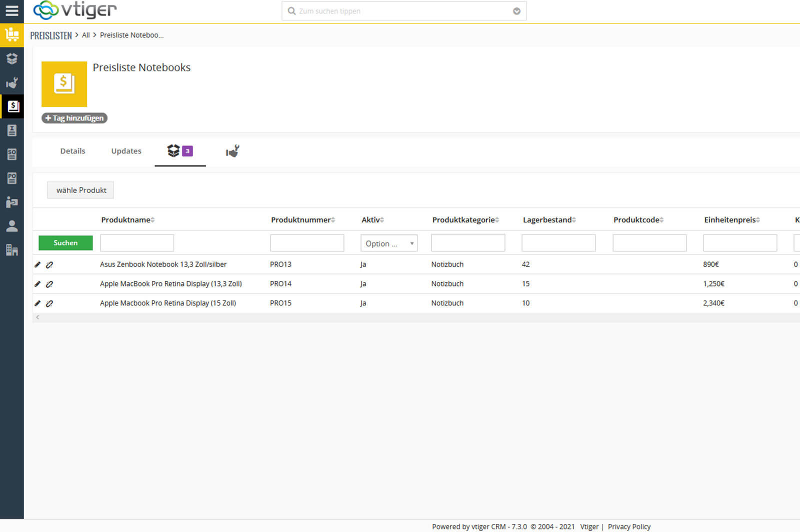Viewport: 800px width, 532px height.
Task: Click the 2,340€ unit price cell
Action: 713,303
